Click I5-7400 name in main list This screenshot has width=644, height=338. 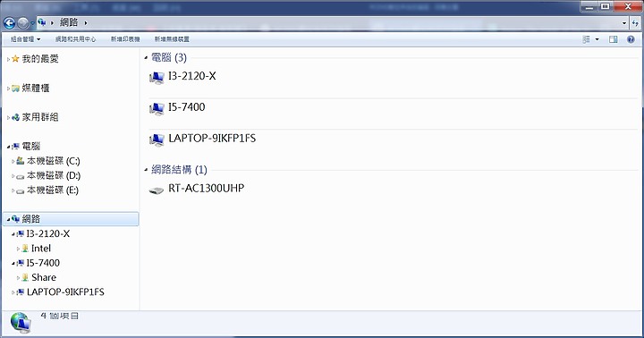click(187, 106)
